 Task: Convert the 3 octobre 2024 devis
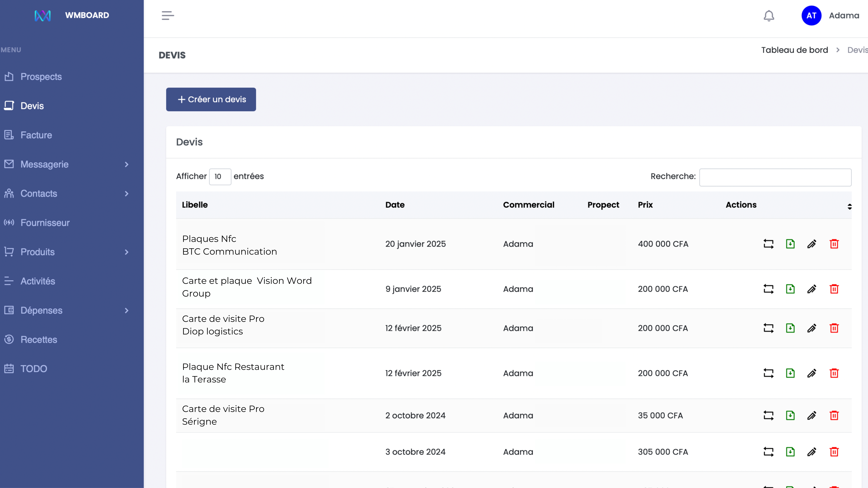click(768, 452)
